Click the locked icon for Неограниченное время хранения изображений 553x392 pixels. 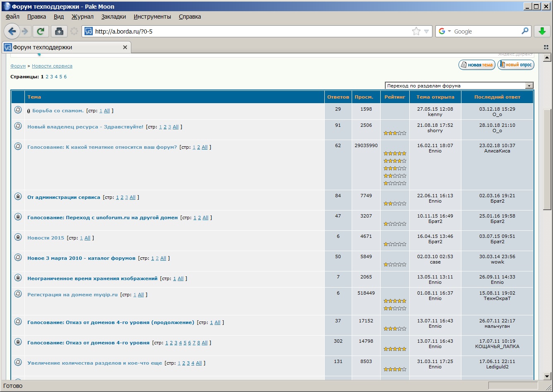point(18,278)
